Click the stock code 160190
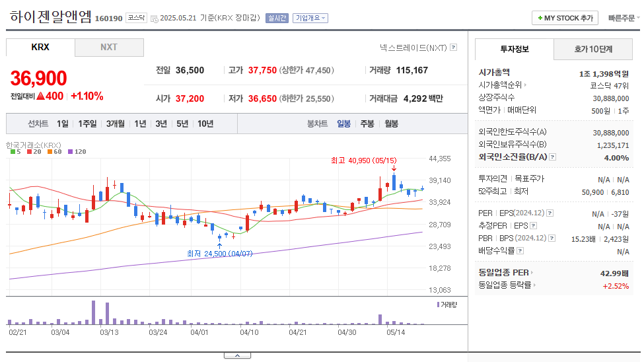This screenshot has width=644, height=362. click(x=109, y=18)
